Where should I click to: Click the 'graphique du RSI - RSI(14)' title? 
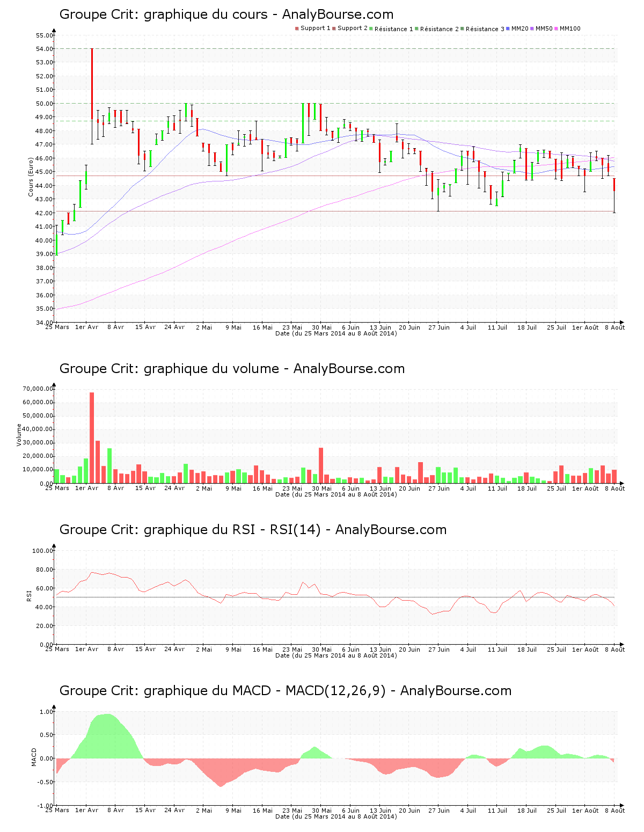[253, 530]
